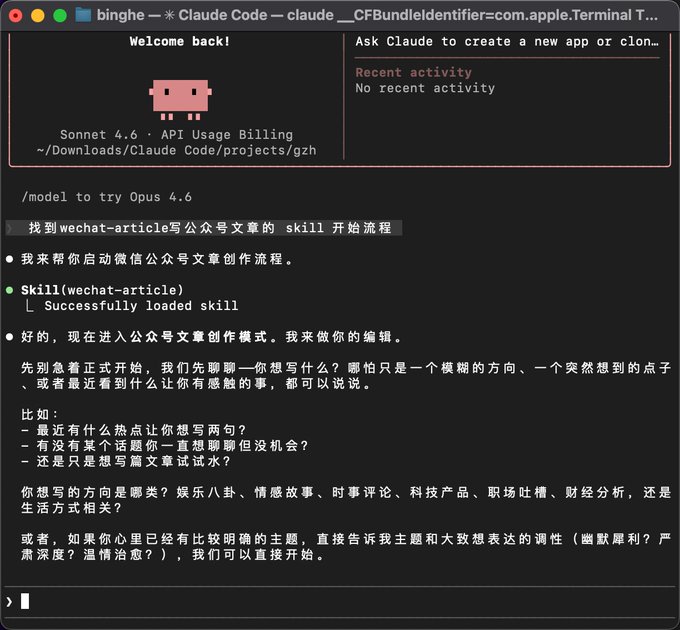The width and height of the screenshot is (680, 630).
Task: Click the prompt chevron at the input line
Action: click(9, 601)
